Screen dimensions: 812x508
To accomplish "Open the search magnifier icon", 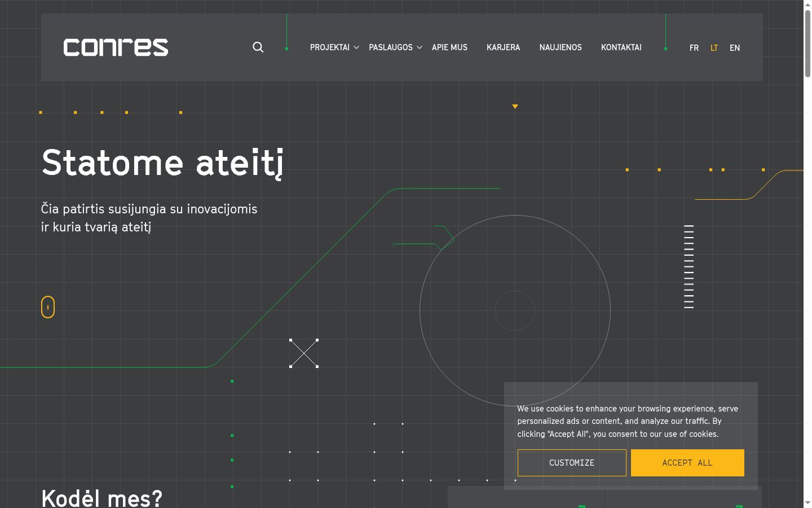I will (x=258, y=47).
